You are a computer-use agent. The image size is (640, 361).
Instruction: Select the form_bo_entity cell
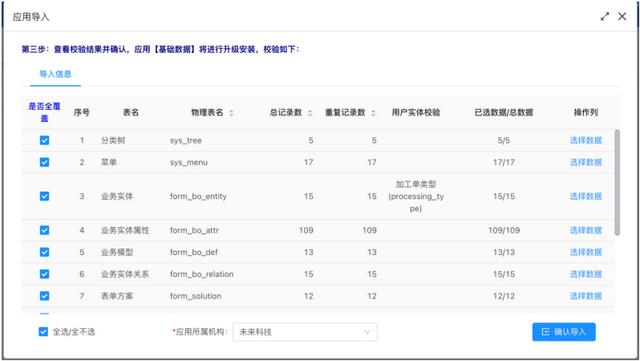(x=198, y=196)
